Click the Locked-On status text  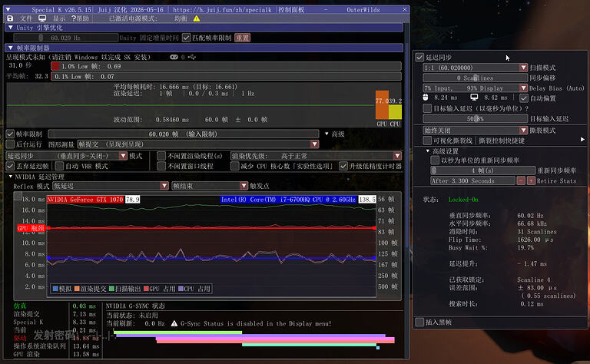[x=463, y=200]
